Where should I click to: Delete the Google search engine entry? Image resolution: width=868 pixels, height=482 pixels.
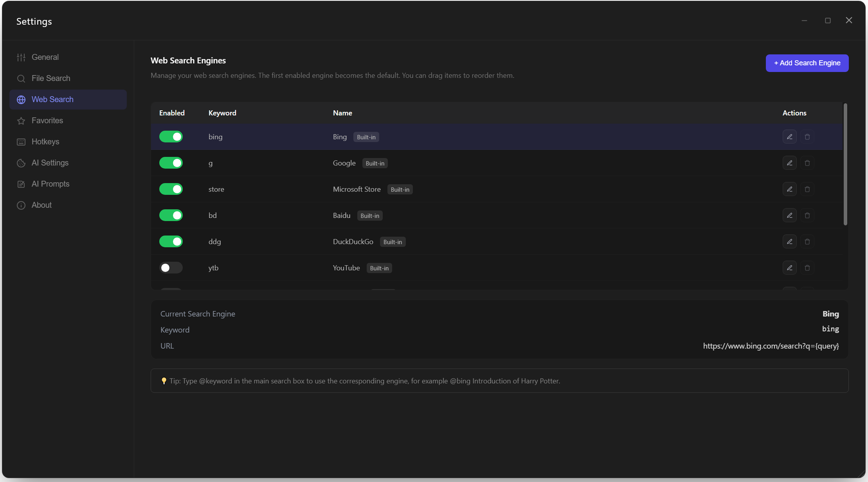[x=807, y=163]
